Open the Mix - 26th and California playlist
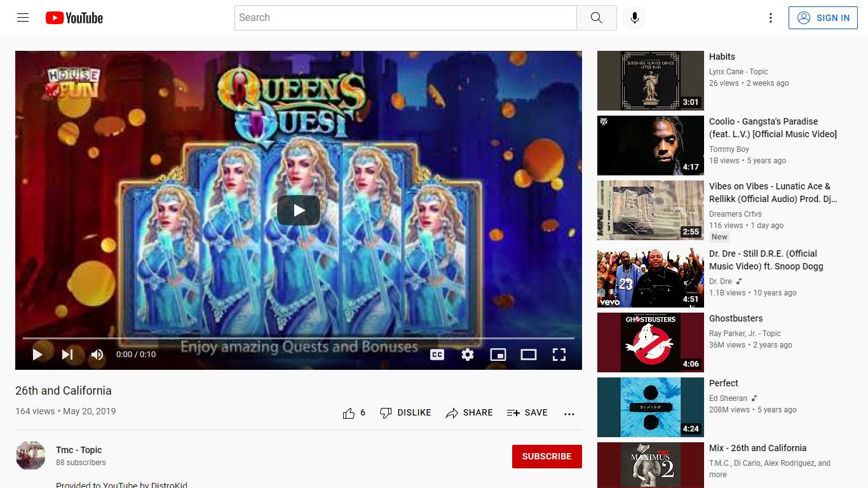Viewport: 868px width, 488px height. point(757,448)
